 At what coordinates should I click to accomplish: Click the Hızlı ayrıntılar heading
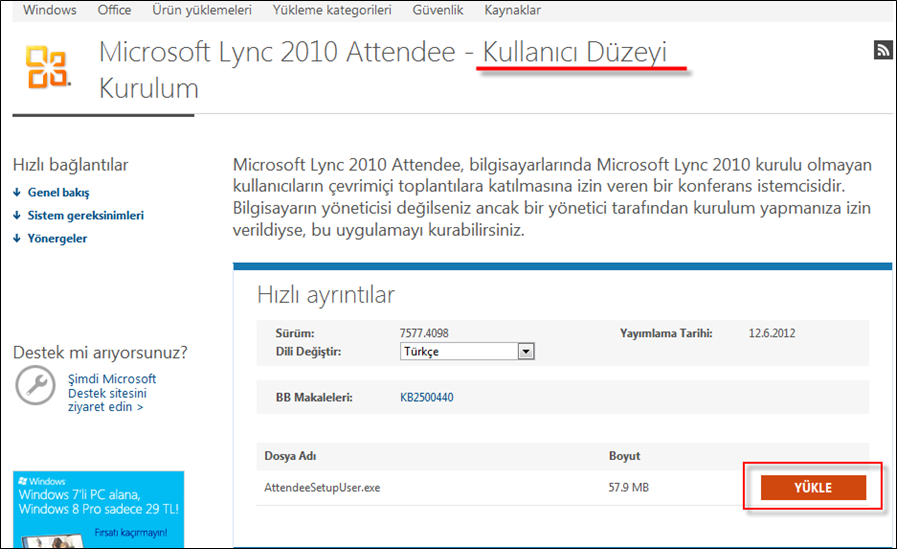click(x=326, y=295)
